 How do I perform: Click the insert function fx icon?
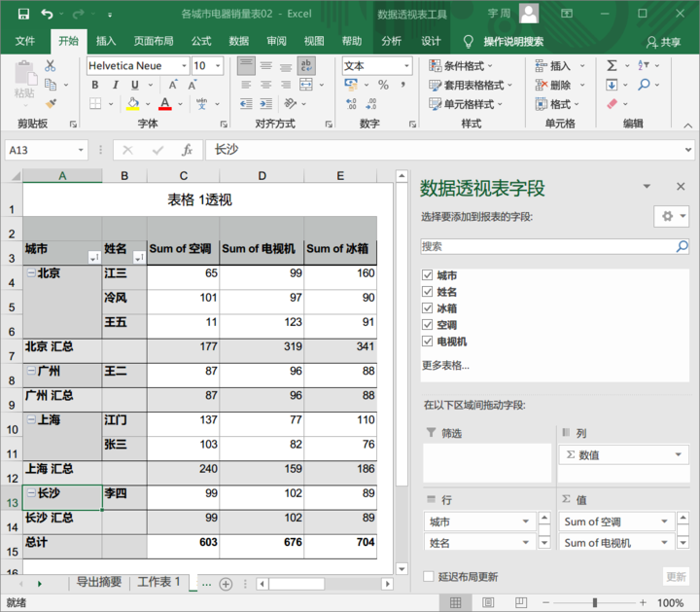[187, 150]
